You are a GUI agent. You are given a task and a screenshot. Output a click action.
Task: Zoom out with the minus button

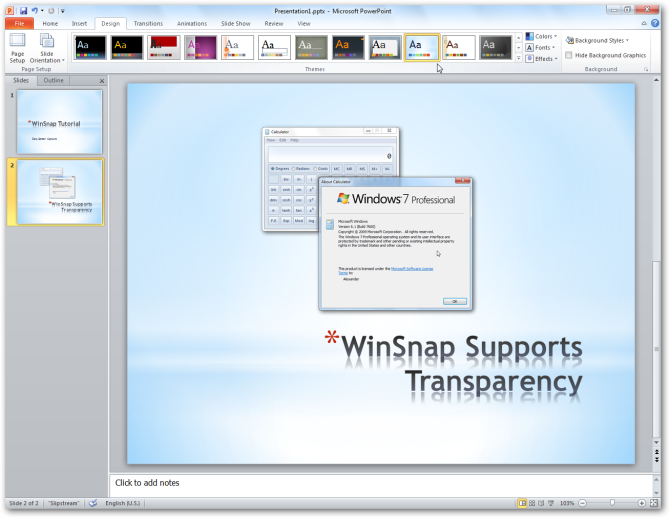pos(582,503)
